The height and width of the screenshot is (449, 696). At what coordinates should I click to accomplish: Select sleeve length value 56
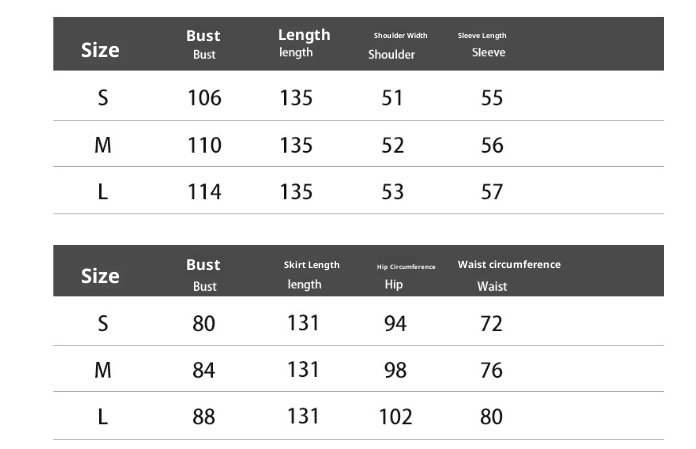(x=492, y=145)
